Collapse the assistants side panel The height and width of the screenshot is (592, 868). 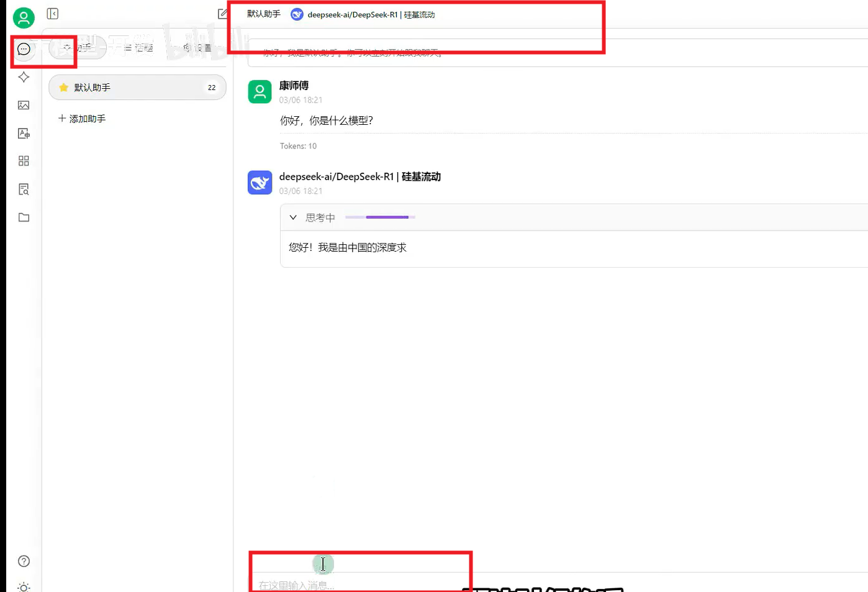[53, 14]
